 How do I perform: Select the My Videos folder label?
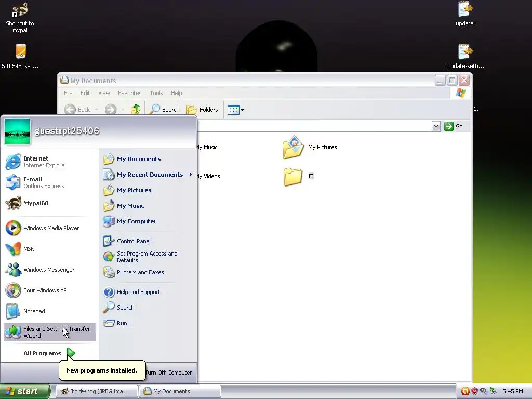coord(209,176)
